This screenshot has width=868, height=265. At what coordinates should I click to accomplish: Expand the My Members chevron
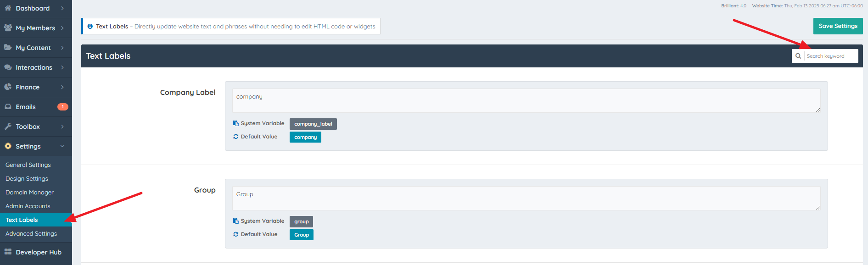[x=62, y=28]
